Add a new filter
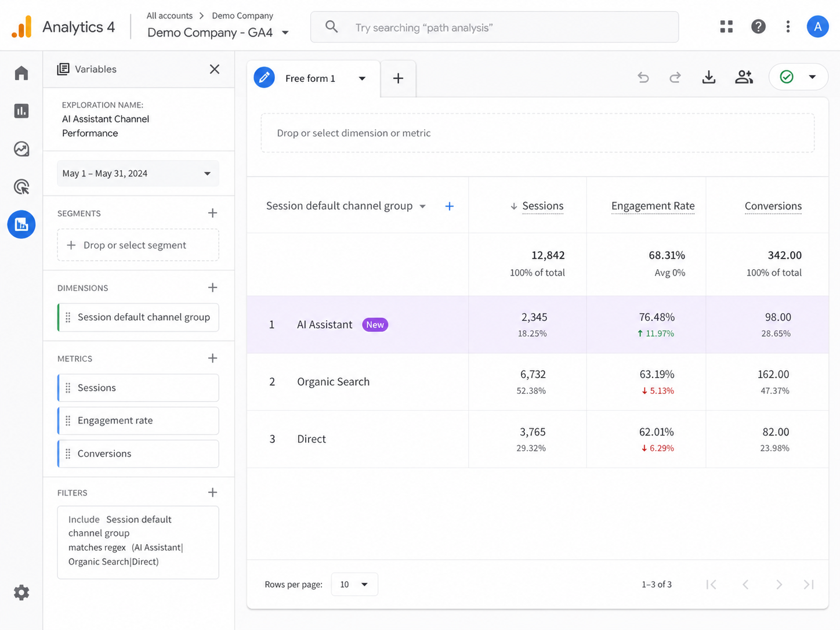Image resolution: width=840 pixels, height=630 pixels. tap(213, 493)
